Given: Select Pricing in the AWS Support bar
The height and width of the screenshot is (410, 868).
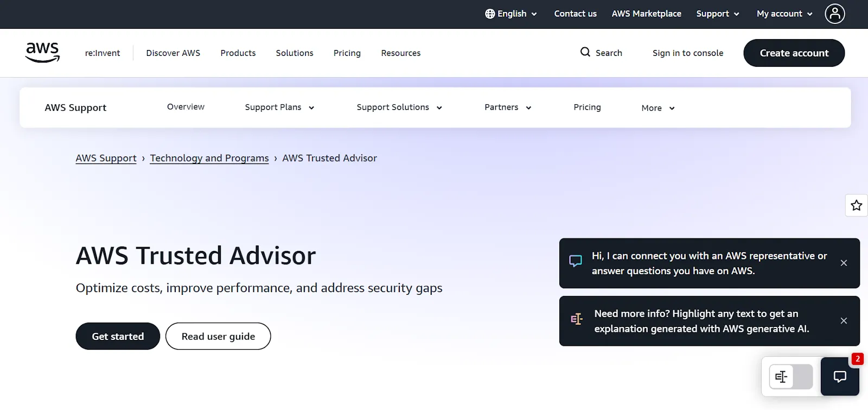Looking at the screenshot, I should pos(587,108).
